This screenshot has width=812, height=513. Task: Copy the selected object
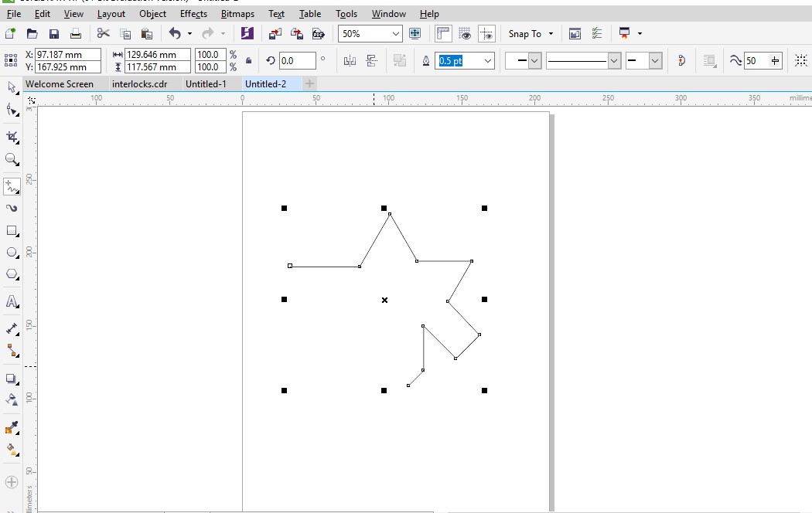pyautogui.click(x=125, y=34)
